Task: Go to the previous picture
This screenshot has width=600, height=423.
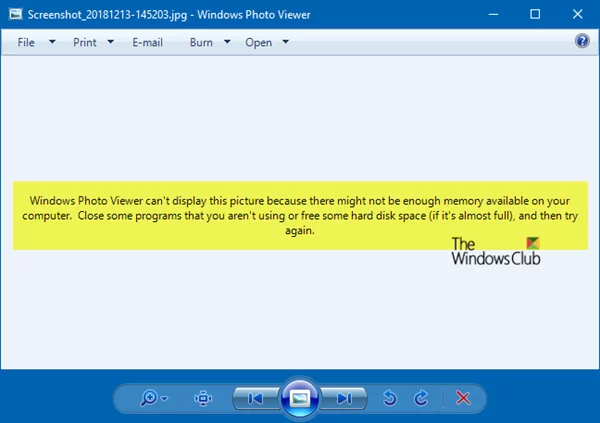Action: (256, 399)
